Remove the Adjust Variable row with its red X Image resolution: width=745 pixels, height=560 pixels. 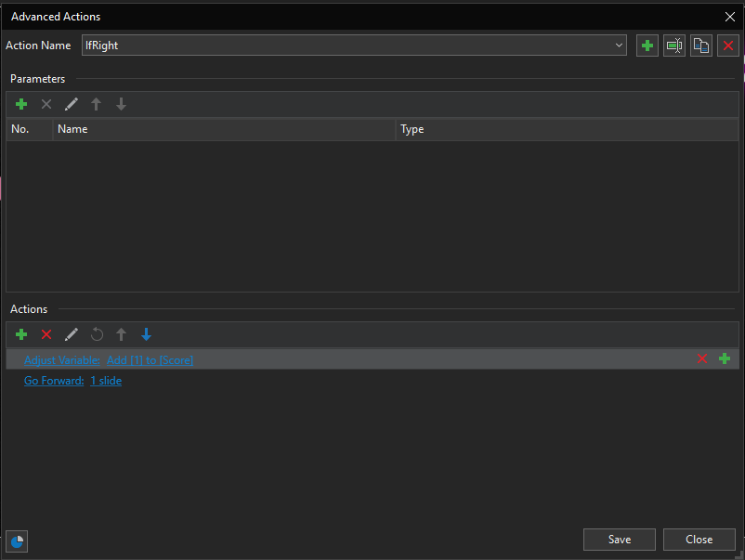(x=702, y=359)
